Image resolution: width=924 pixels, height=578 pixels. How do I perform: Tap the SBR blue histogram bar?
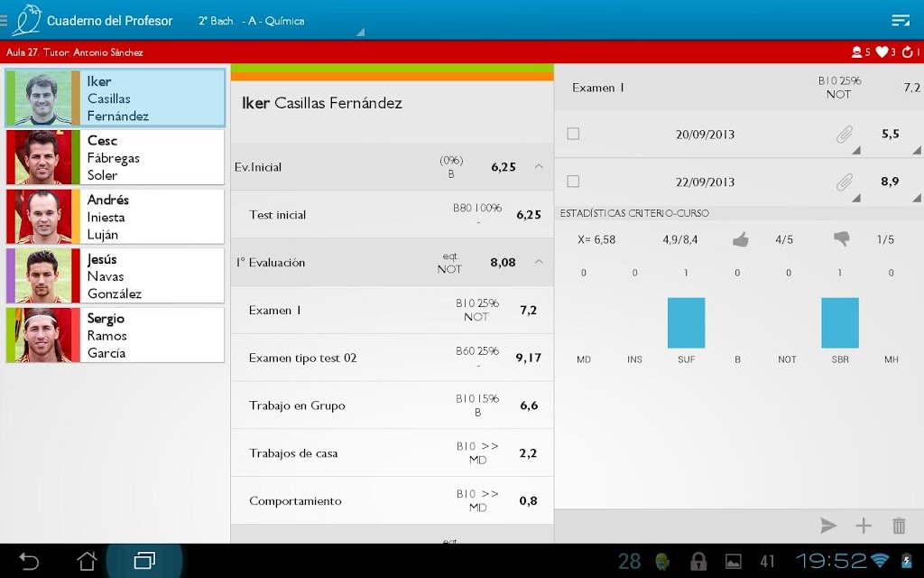(840, 323)
